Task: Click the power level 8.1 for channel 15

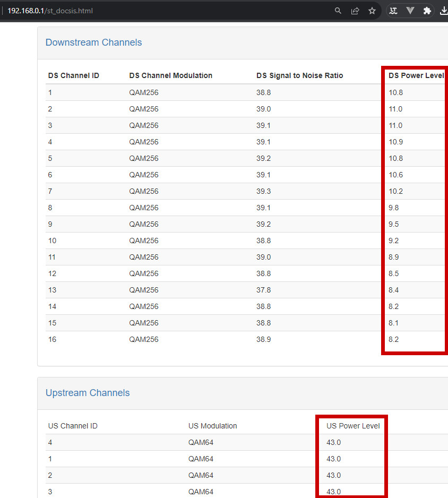Action: (393, 323)
